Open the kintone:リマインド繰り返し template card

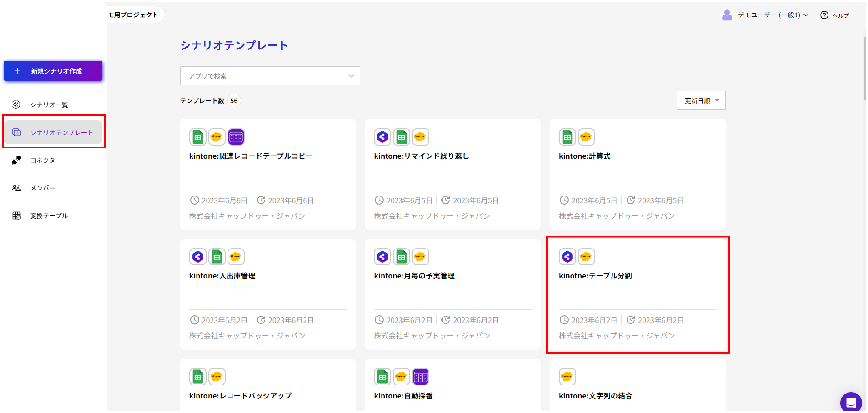(x=452, y=174)
